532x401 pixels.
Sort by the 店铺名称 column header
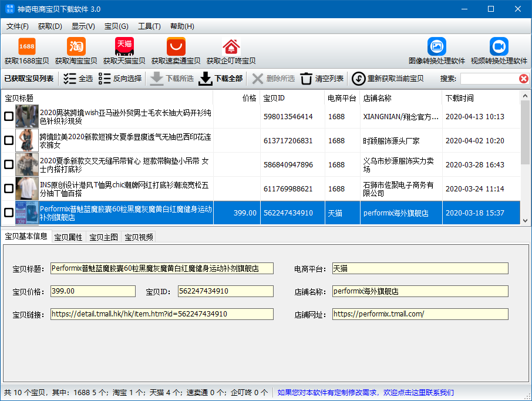401,98
